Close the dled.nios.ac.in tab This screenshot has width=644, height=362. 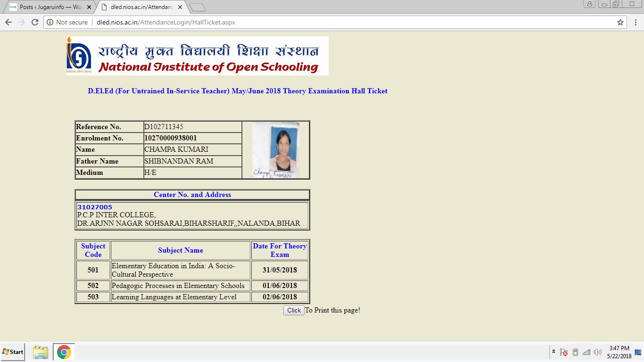180,7
